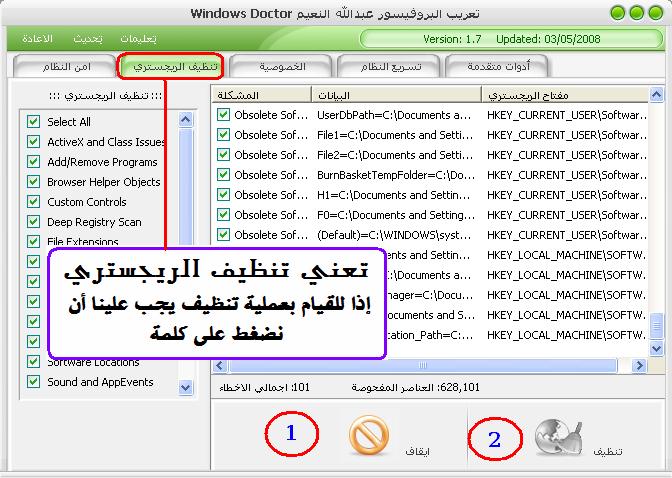The image size is (672, 478).
Task: Uncheck the File1 result row checkbox
Action: pyautogui.click(x=223, y=135)
